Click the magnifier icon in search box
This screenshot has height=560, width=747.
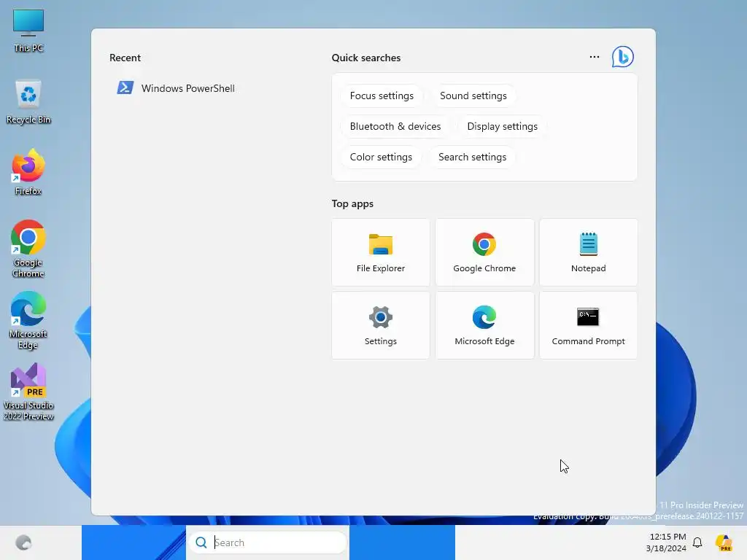tap(201, 542)
